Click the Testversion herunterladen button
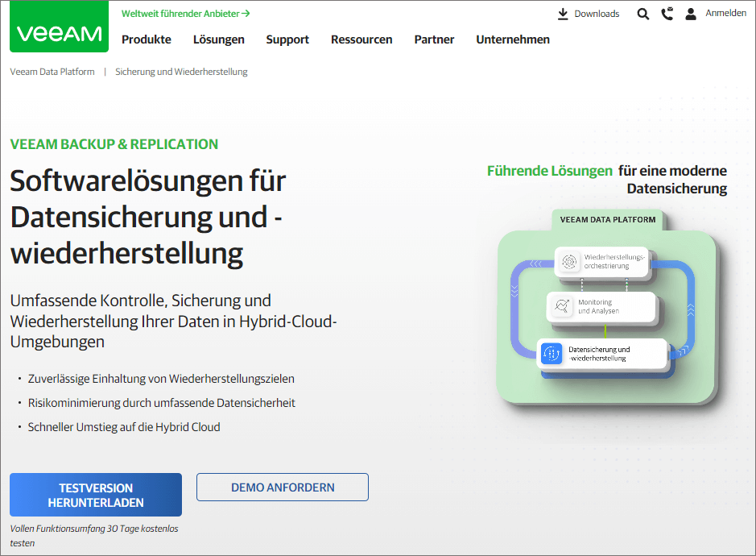The width and height of the screenshot is (756, 556). (96, 495)
